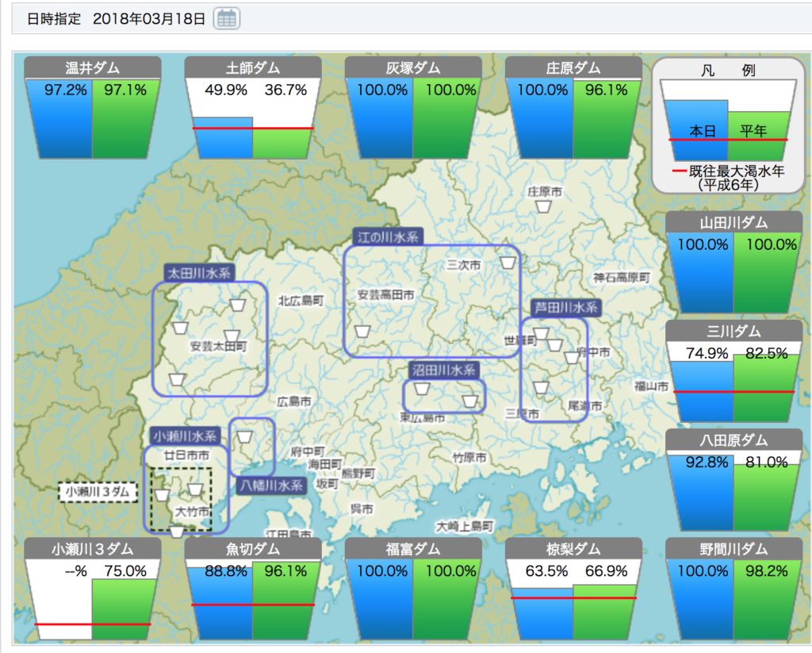This screenshot has height=653, width=812.
Task: Open the 芦田川水系 river system label
Action: point(565,307)
